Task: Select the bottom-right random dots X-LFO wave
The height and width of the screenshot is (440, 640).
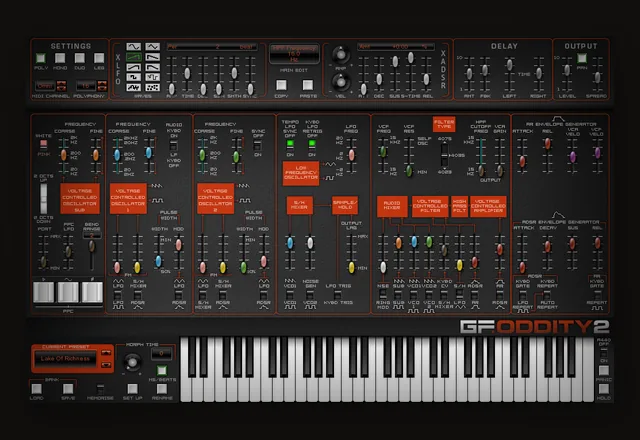Action: click(x=153, y=87)
